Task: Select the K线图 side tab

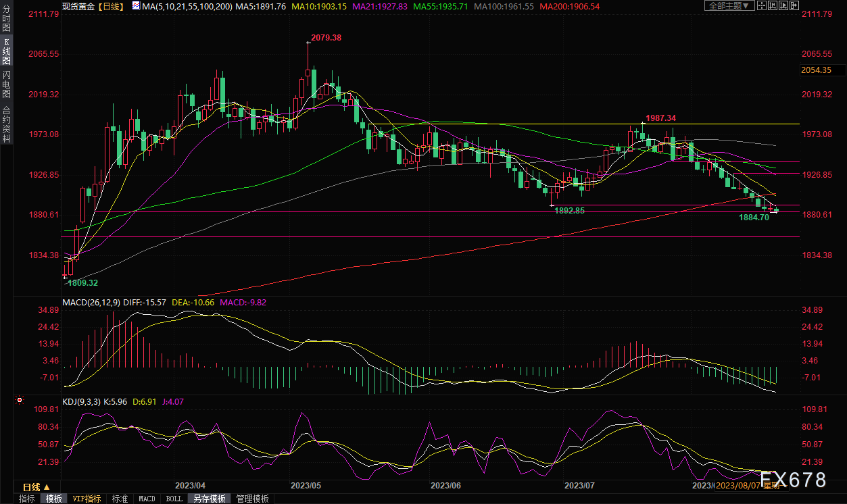Action: (x=6, y=51)
